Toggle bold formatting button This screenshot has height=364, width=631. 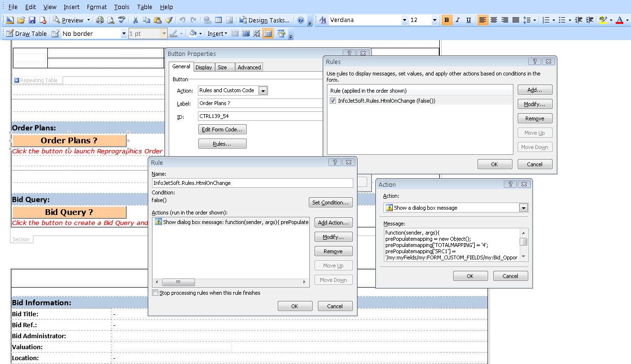tap(446, 20)
